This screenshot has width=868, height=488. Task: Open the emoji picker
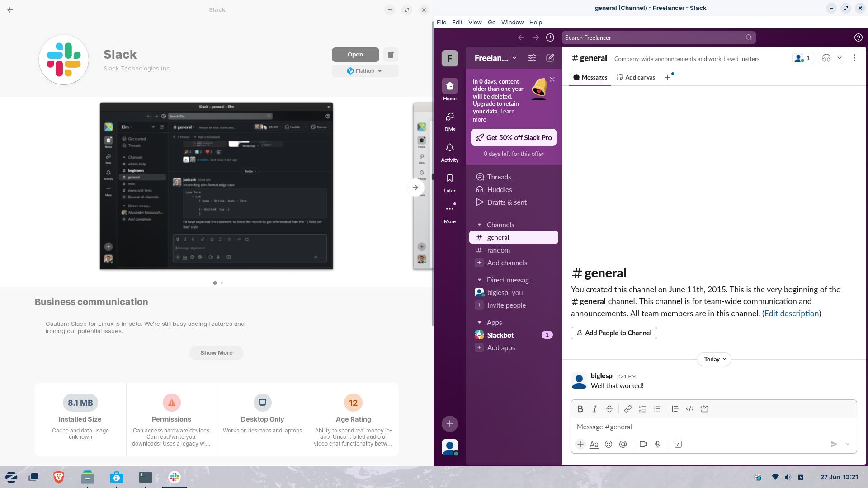click(609, 444)
